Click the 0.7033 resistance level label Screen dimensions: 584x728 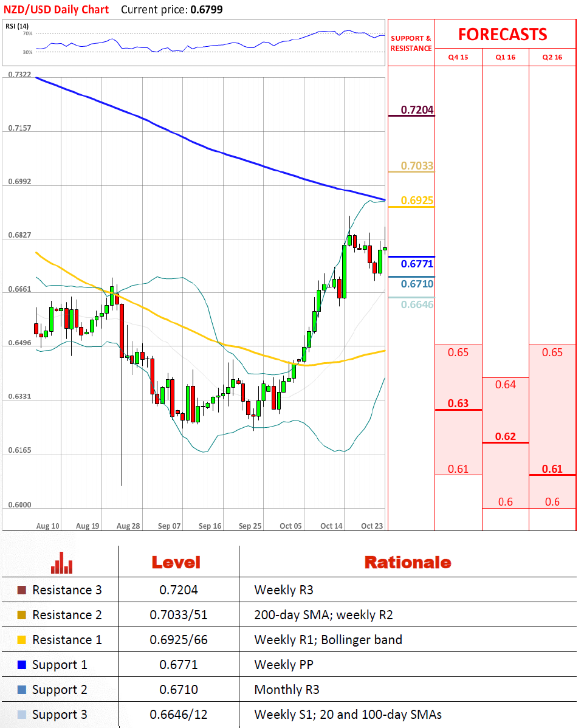coord(417,166)
